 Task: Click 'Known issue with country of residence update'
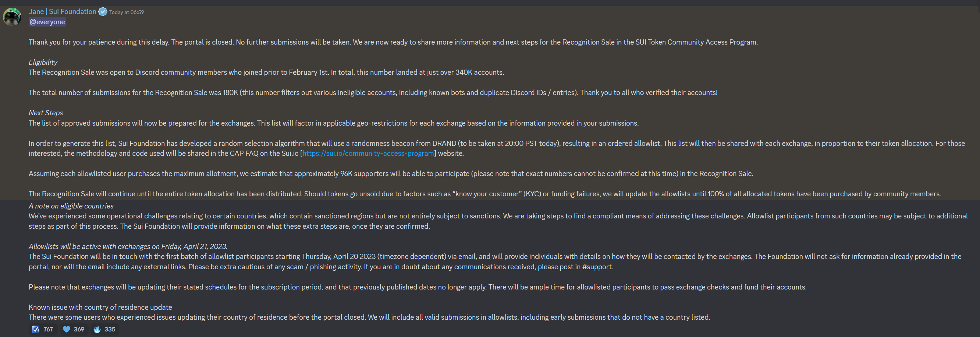pos(100,307)
